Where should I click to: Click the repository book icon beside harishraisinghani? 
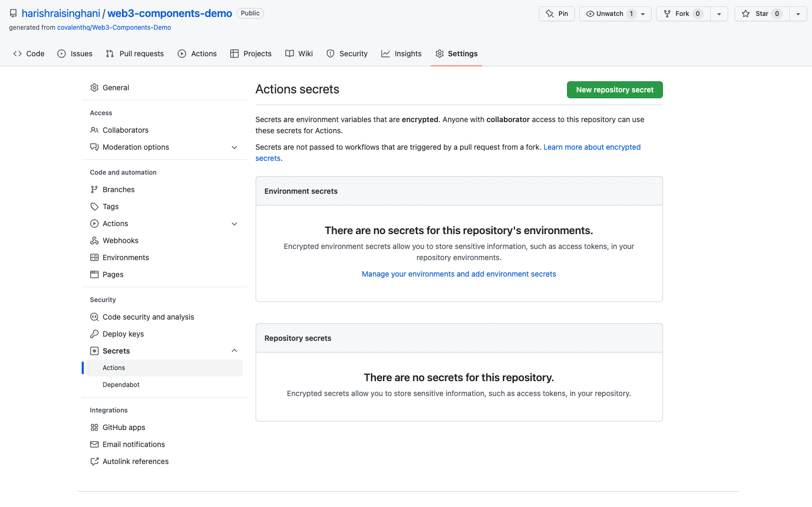13,13
